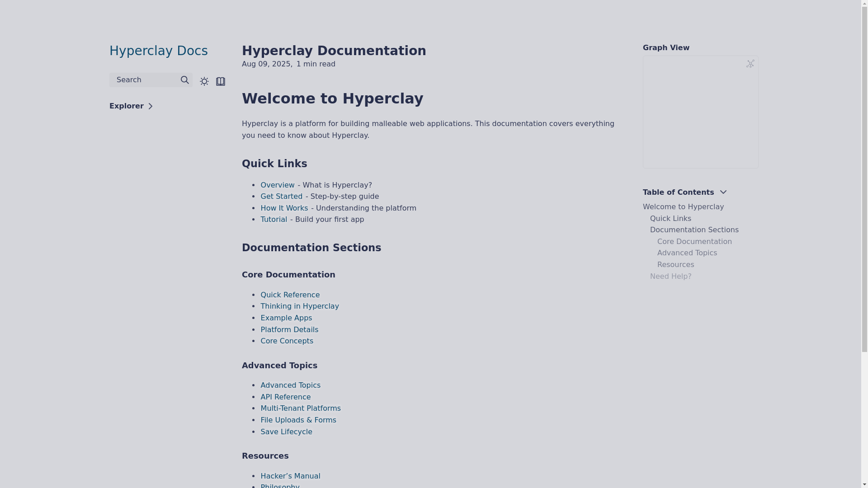Viewport: 868px width, 488px height.
Task: Open the Save Lifecycle link
Action: click(287, 432)
